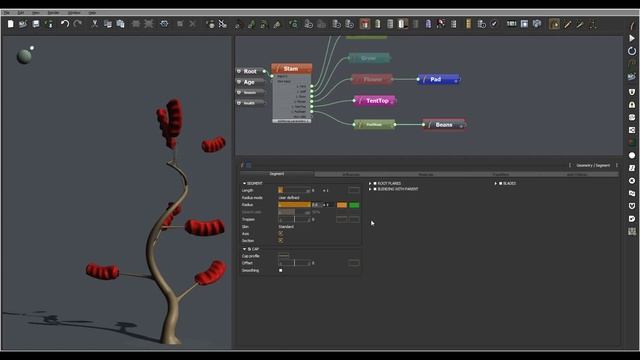Click the New document icon

click(x=11, y=24)
